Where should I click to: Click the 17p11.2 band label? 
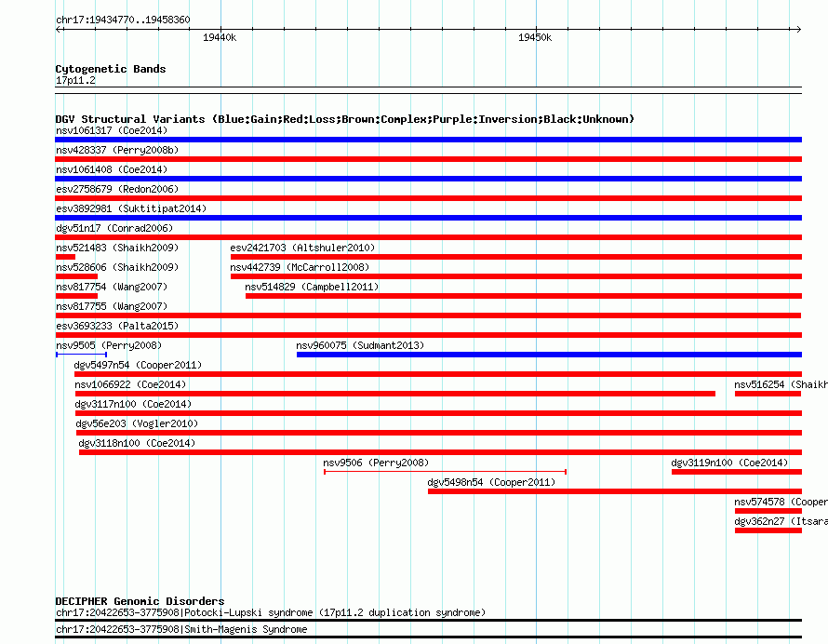pyautogui.click(x=75, y=80)
